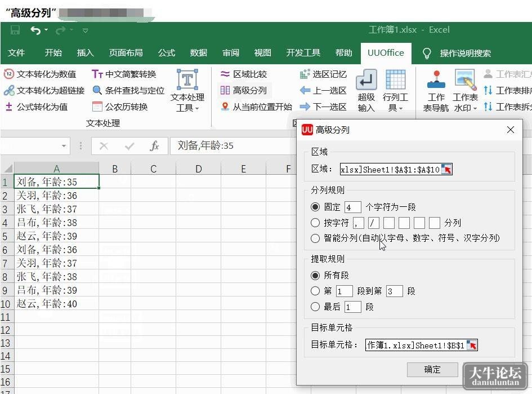Click the 高级分列 split columns icon
This screenshot has width=532, height=394.
225,90
